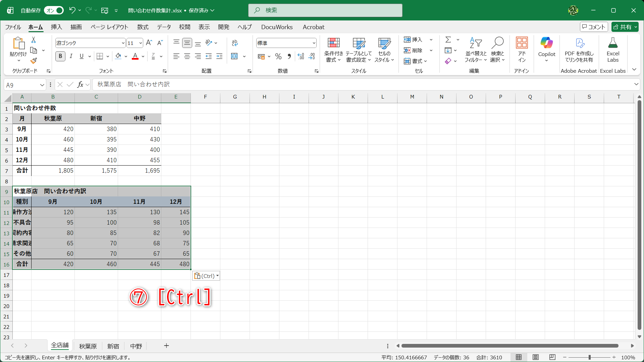Toggle the AutoSave switch off
This screenshot has width=644, height=362.
tap(54, 10)
